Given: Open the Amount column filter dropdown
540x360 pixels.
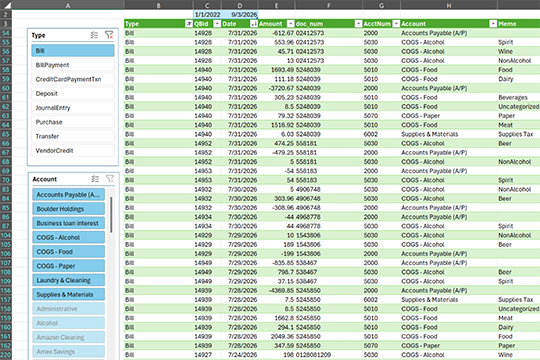Looking at the screenshot, I should [291, 24].
